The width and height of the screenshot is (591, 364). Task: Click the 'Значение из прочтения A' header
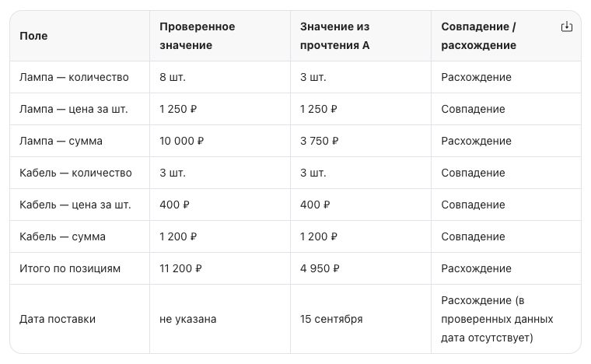click(x=334, y=36)
